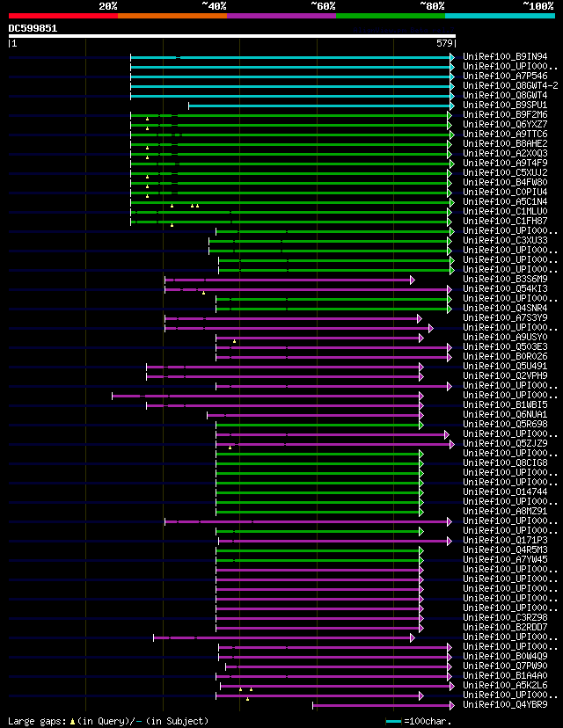Open the UniRef100_Q8GWT4-2 hit label
The image size is (563, 728).
pyautogui.click(x=510, y=86)
